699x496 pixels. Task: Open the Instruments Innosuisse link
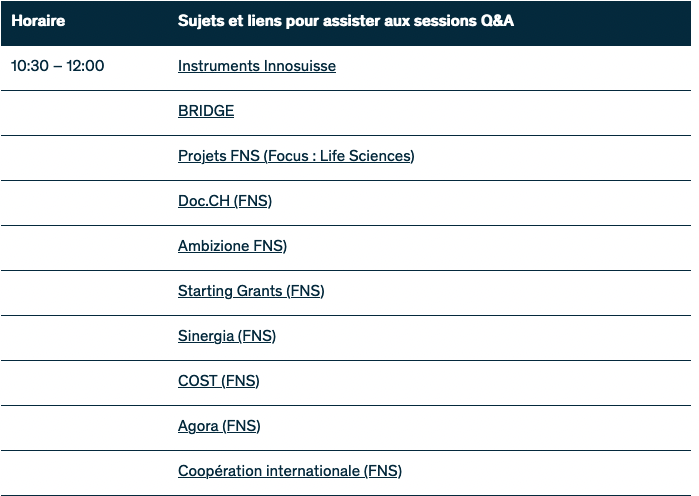(256, 66)
